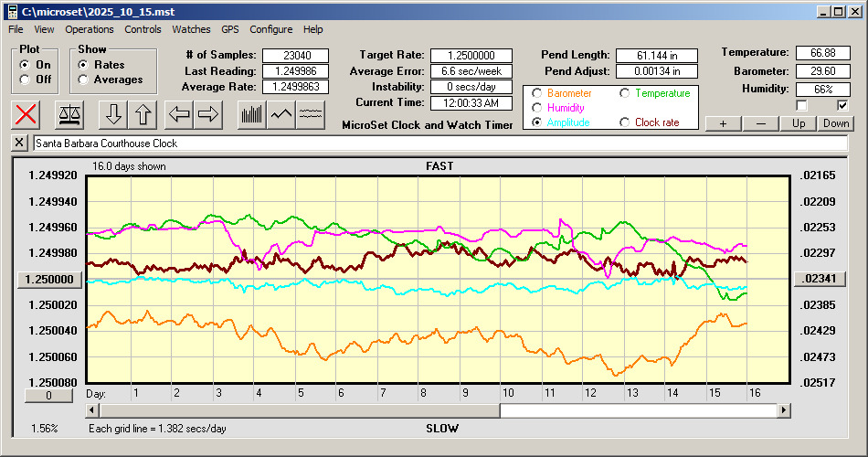Screen dimensions: 868x457
Task: Click the right arrow toolbar icon
Action: click(x=208, y=114)
